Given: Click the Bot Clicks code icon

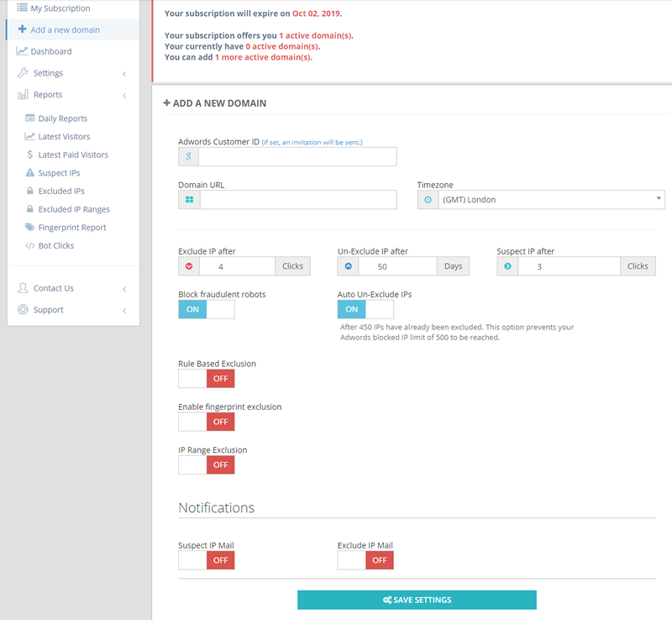Looking at the screenshot, I should point(30,246).
